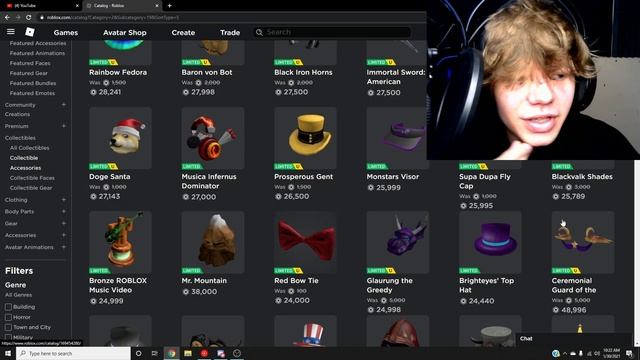Screen dimensions: 640x360
Task: Select All Collectibles in sidebar
Action: coord(29,148)
